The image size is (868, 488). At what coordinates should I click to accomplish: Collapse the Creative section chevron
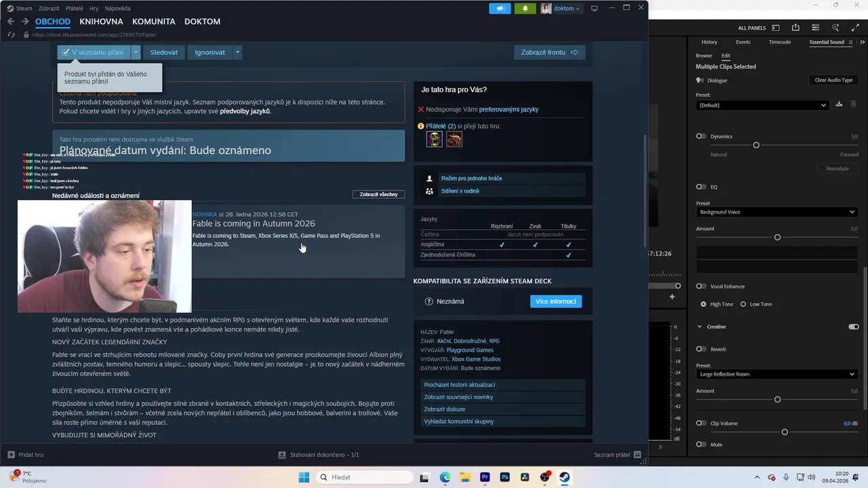[700, 327]
